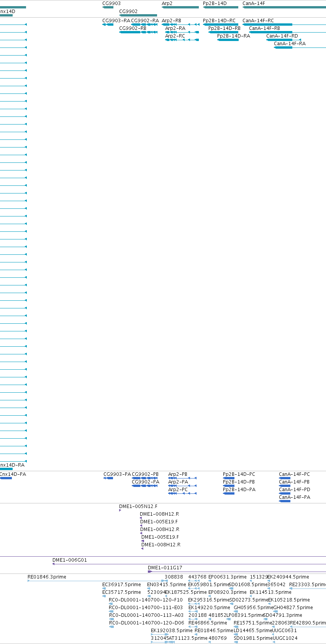
Task: Select the CanA-14F-PA protein feature
Action: (285, 501)
